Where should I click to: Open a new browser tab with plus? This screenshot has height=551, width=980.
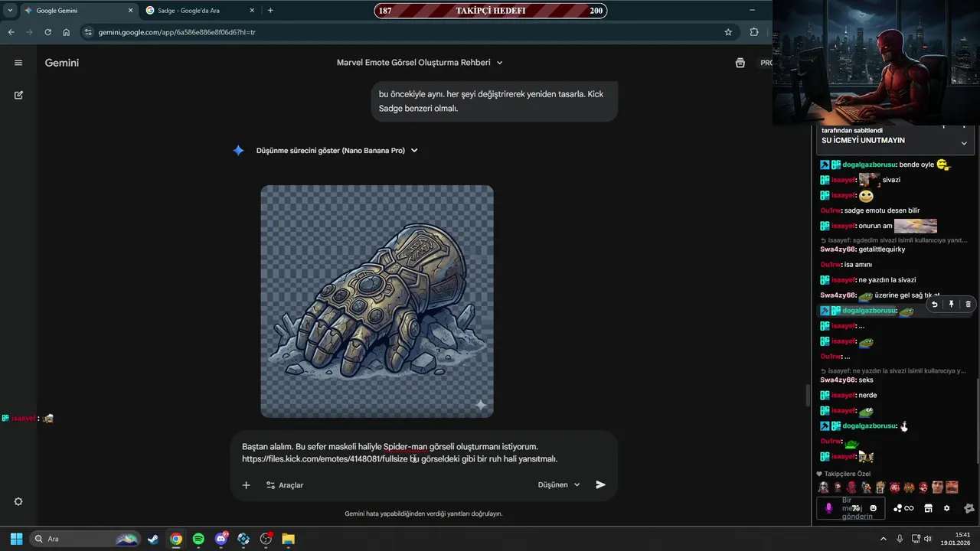point(270,11)
